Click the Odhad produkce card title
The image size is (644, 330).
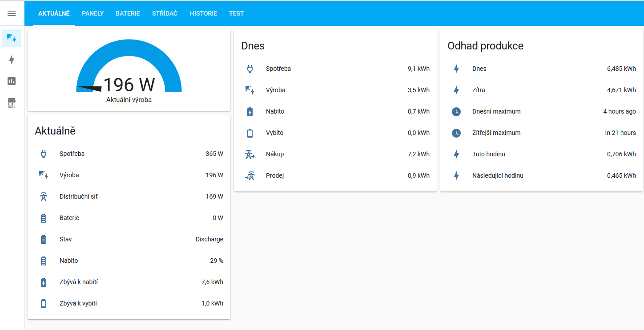point(485,46)
